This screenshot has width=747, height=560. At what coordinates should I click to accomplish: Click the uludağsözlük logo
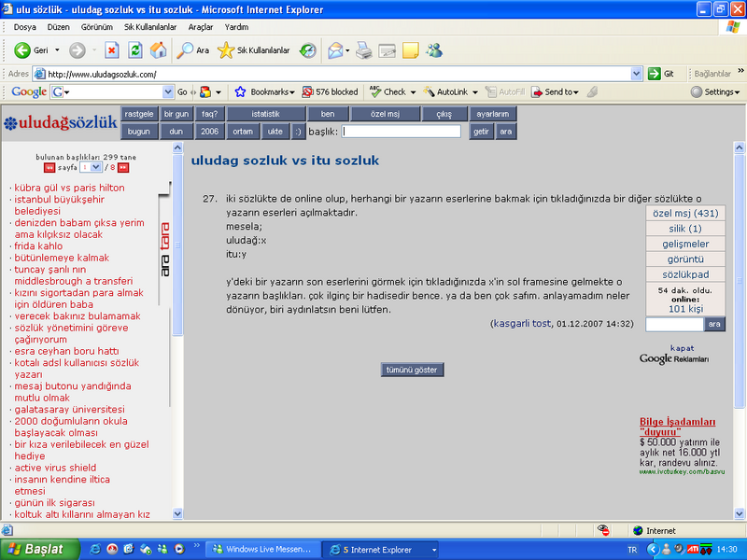pos(61,122)
